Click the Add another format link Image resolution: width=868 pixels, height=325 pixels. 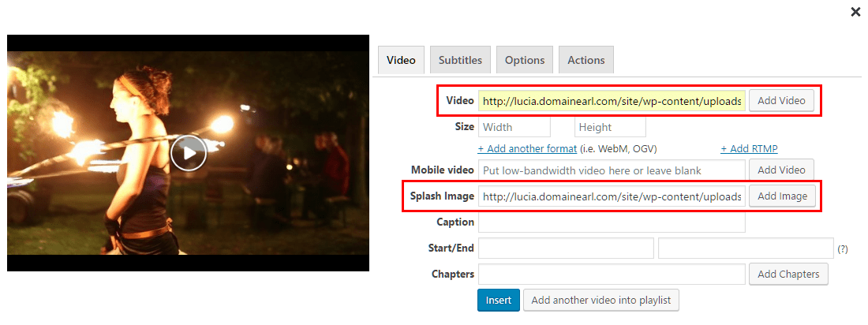point(528,149)
